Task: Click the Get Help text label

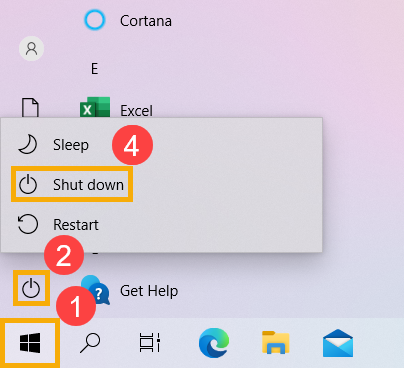Action: 149,291
